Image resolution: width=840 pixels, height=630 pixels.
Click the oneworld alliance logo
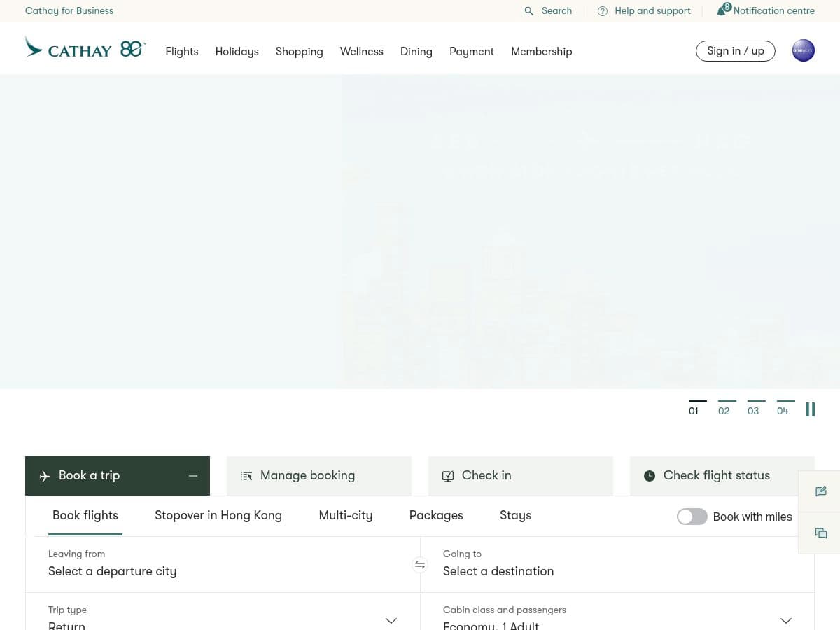tap(804, 50)
